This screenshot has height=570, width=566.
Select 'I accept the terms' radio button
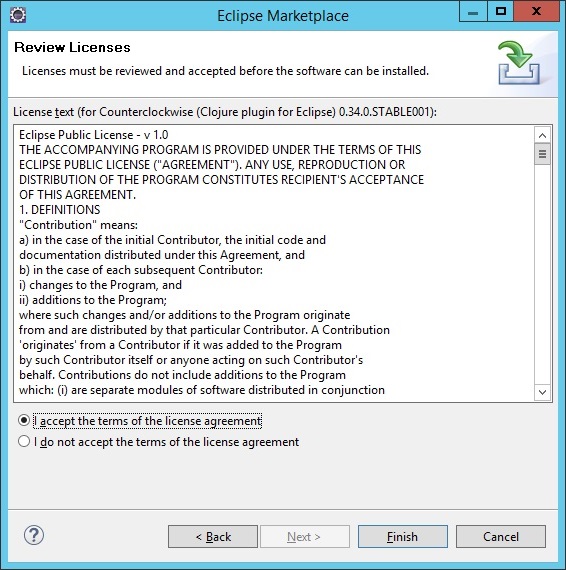(24, 421)
